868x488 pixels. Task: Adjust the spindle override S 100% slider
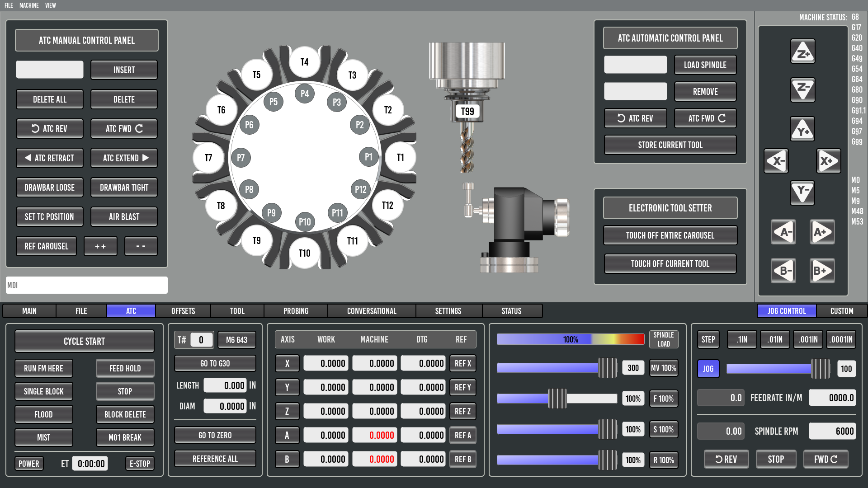[557, 429]
